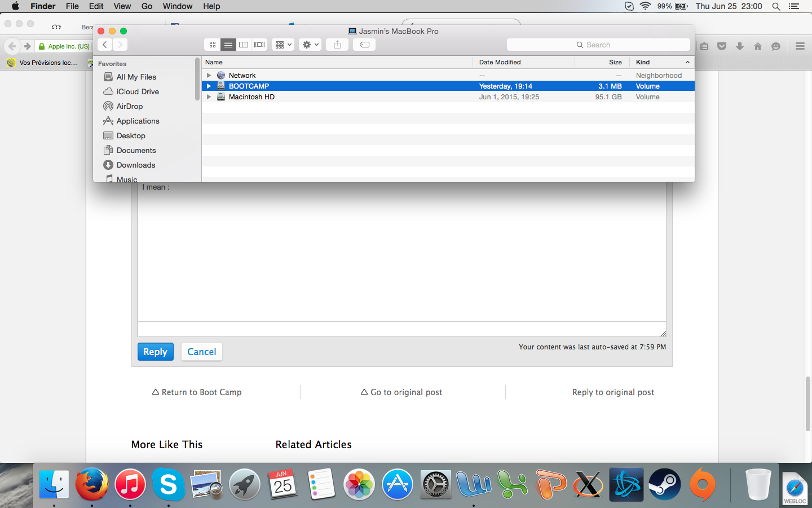Sort by Kind column header
Screen dimensions: 812x508
tap(662, 62)
